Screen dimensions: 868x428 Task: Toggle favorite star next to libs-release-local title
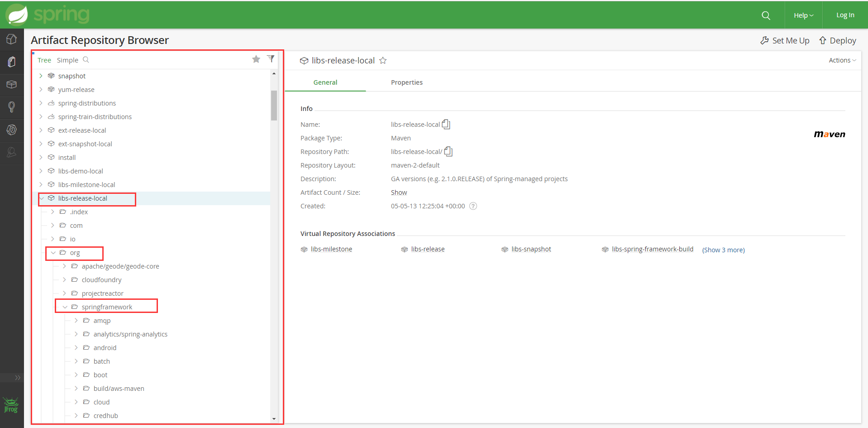coord(383,60)
